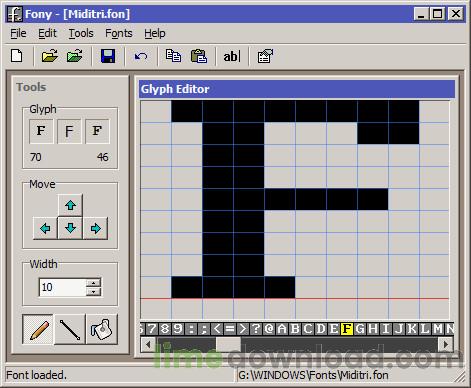Copy the glyph using the copy icon
This screenshot has height=388, width=471.
click(174, 56)
